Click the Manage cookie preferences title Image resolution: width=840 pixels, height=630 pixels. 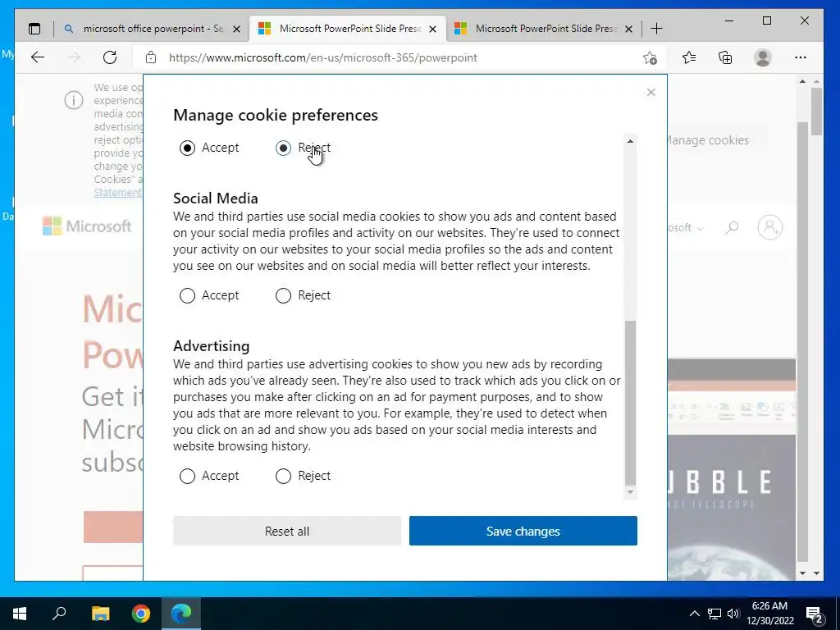tap(276, 115)
